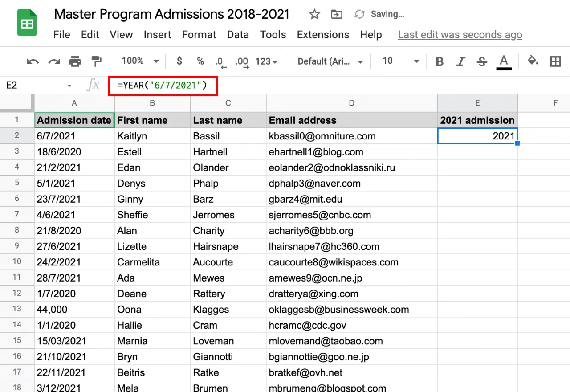Viewport: 570px width, 392px height.
Task: Open the borders tool
Action: point(555,61)
